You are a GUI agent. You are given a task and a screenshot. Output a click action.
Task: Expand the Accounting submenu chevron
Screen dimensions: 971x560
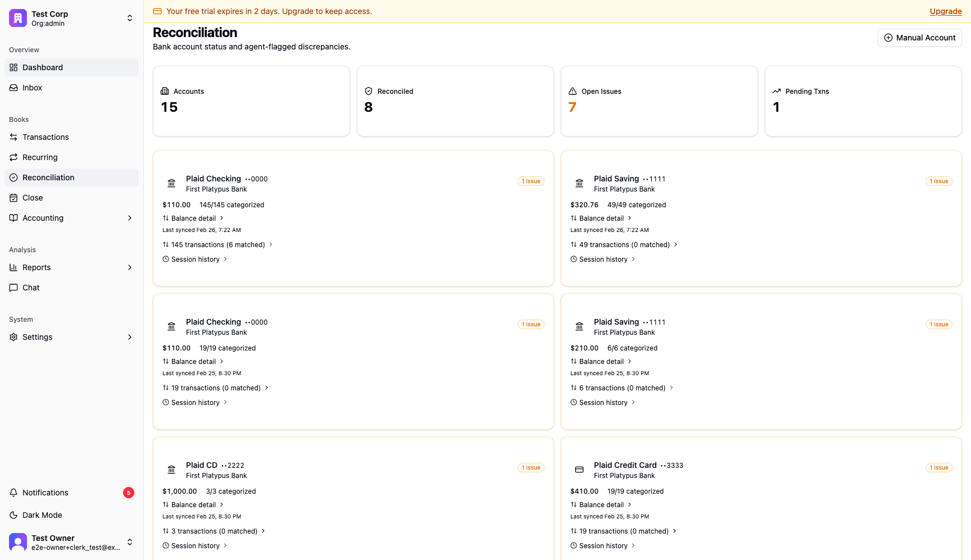tap(130, 218)
